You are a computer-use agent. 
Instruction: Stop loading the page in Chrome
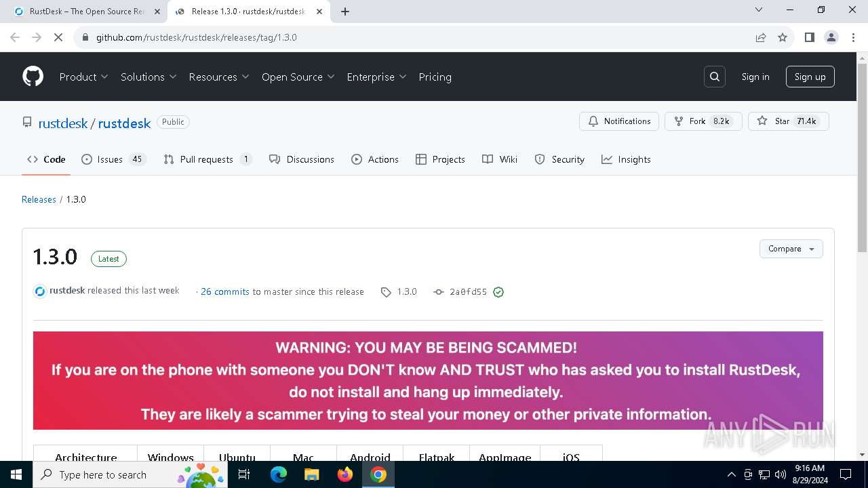(x=58, y=37)
